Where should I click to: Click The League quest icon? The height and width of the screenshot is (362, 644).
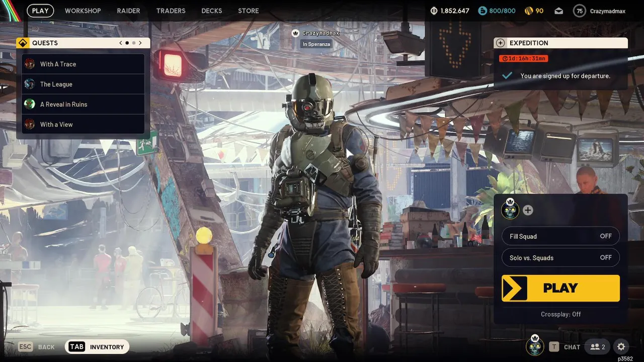[30, 84]
